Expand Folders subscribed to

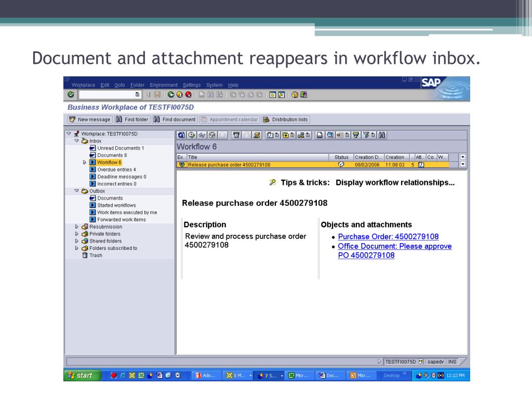[77, 248]
